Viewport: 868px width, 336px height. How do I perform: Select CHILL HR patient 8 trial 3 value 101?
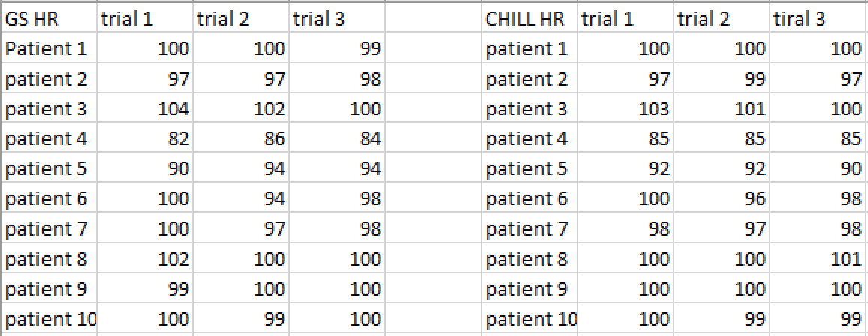[818, 259]
